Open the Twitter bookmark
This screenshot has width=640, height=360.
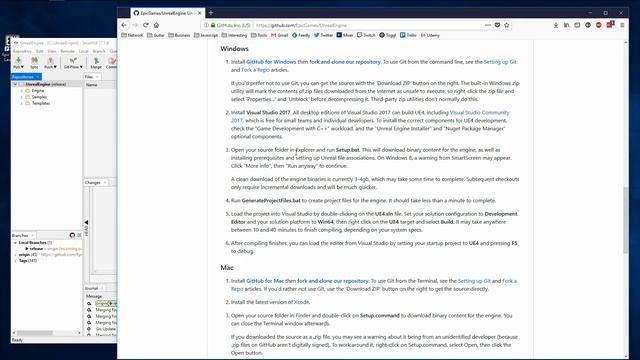tap(323, 35)
